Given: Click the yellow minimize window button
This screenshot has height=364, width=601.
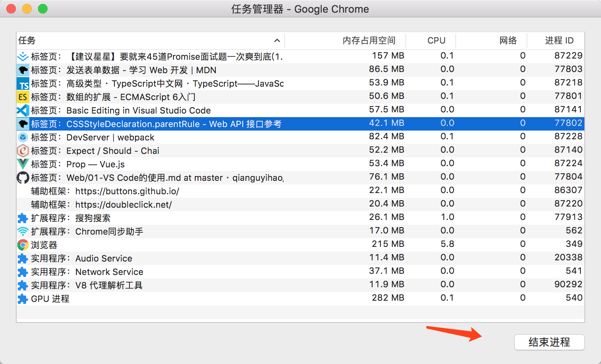Looking at the screenshot, I should tap(27, 9).
